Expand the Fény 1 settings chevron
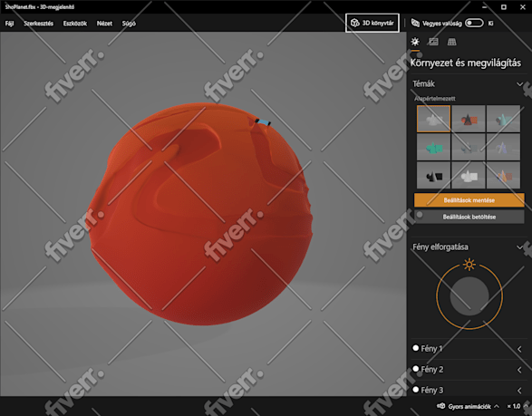Viewport: 532px width, 416px height. (x=519, y=349)
